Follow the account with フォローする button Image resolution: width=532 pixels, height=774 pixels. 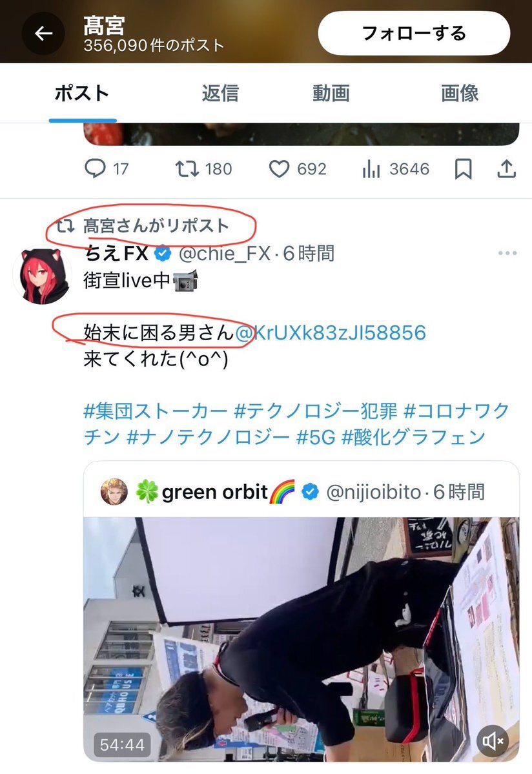click(x=414, y=34)
